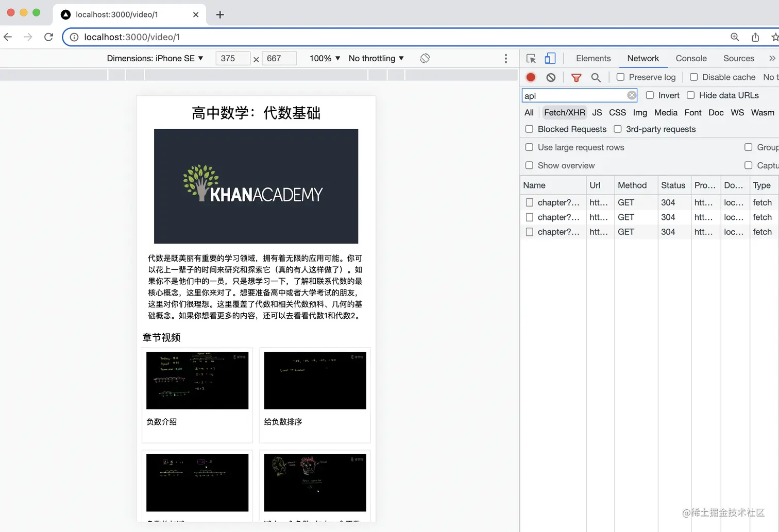This screenshot has width=779, height=532.
Task: Filter requests by Doc
Action: [716, 112]
